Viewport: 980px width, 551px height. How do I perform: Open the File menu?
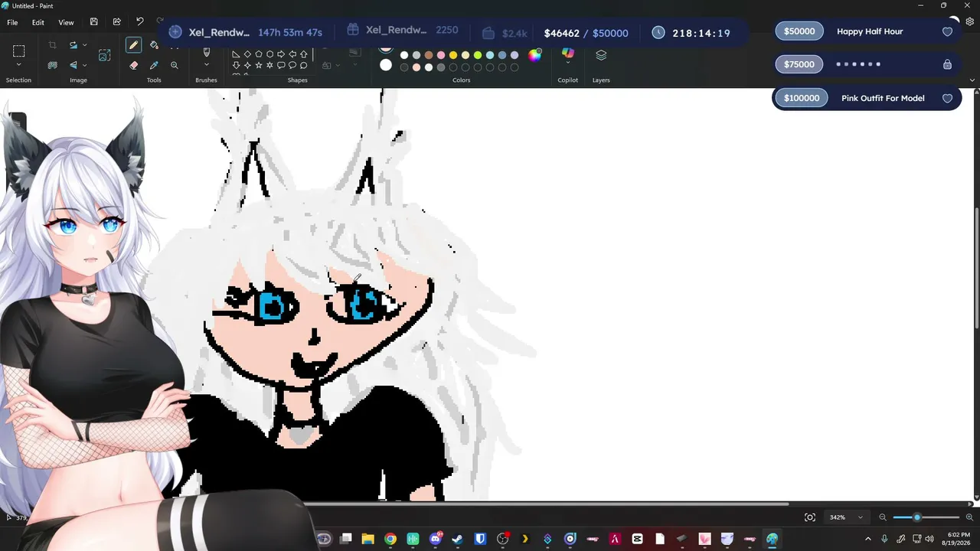(12, 22)
